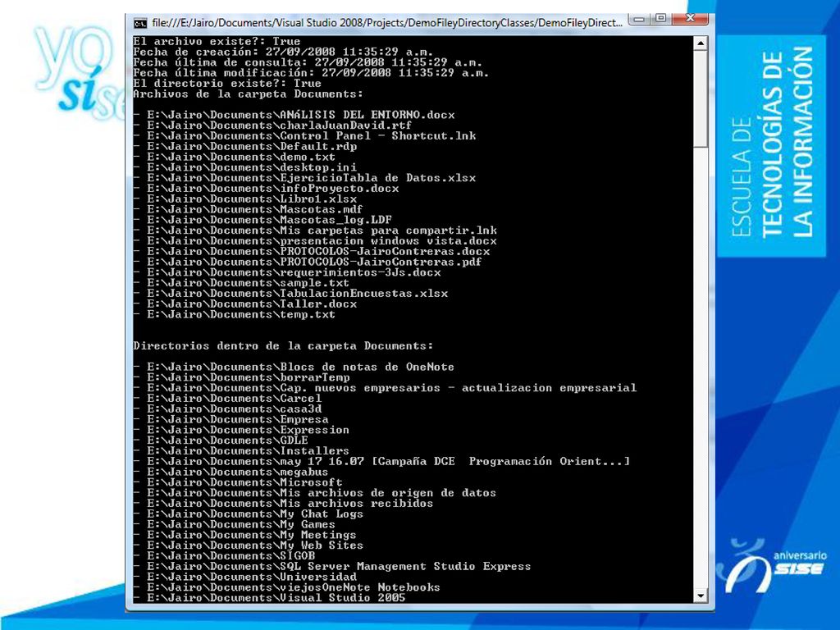
Task: Click the 'Mis archivos recibidos' line
Action: 283,504
